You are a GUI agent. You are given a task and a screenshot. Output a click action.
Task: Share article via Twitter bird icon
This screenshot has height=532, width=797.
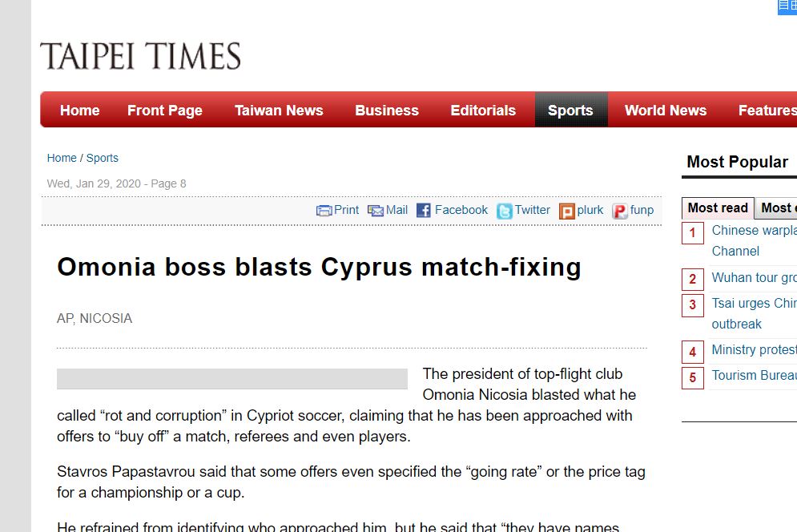click(504, 211)
